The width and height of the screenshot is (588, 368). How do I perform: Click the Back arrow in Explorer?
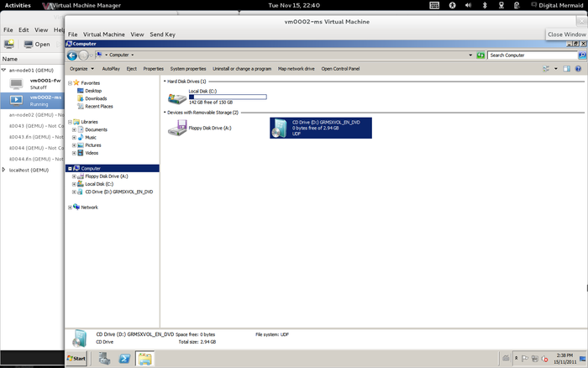pyautogui.click(x=72, y=55)
